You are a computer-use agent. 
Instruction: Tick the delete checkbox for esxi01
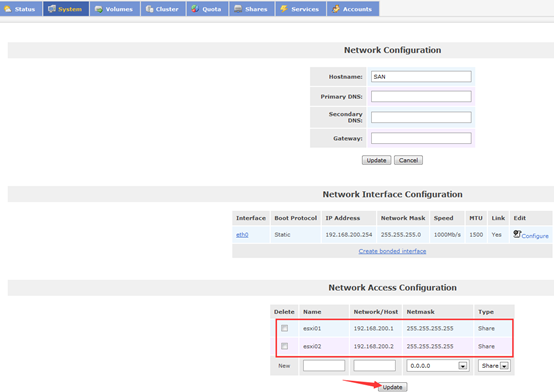point(284,328)
